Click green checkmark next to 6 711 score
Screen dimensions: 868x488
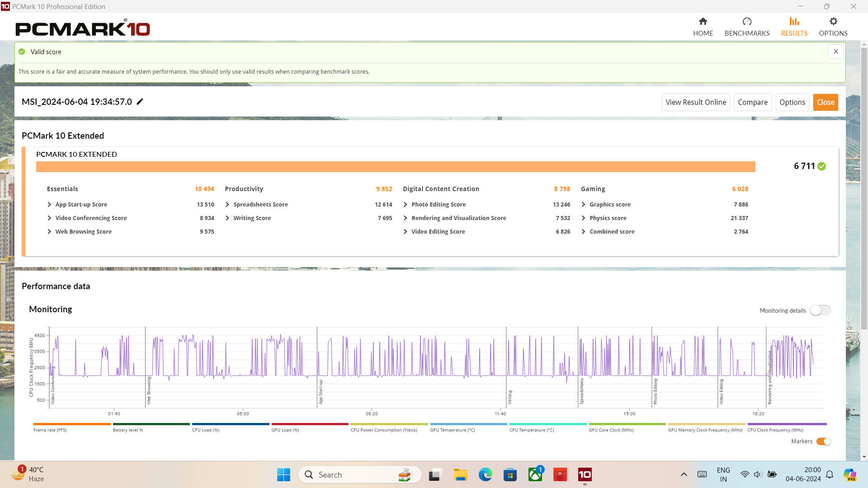822,166
